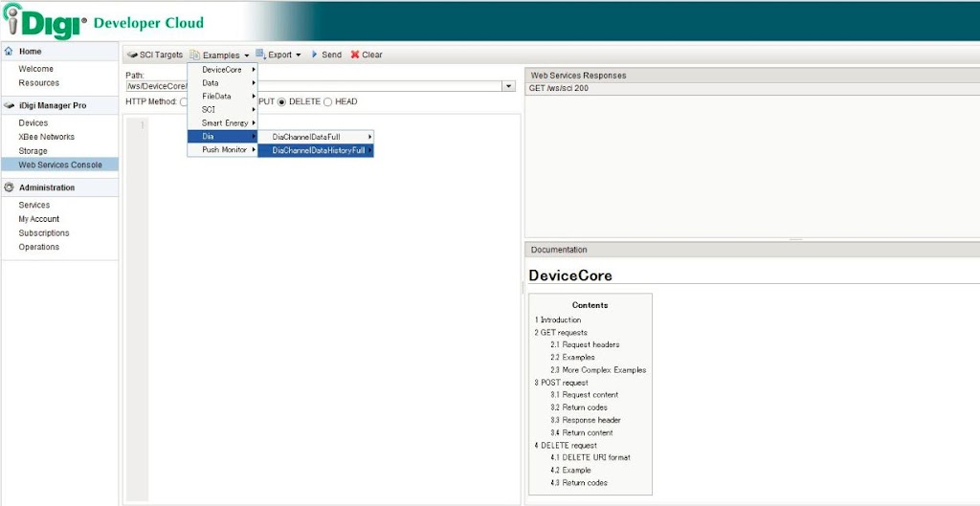This screenshot has height=506, width=980.
Task: Click contents link 4.2 Example
Action: [570, 470]
